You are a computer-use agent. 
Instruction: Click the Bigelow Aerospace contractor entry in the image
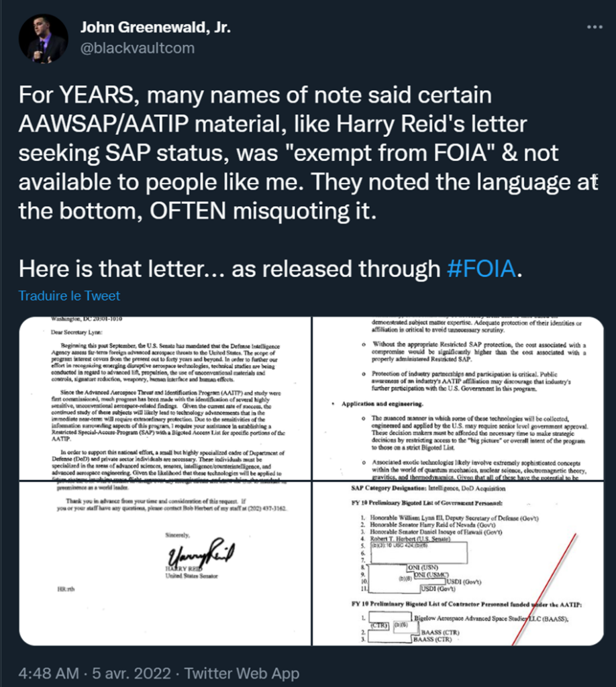[x=491, y=618]
